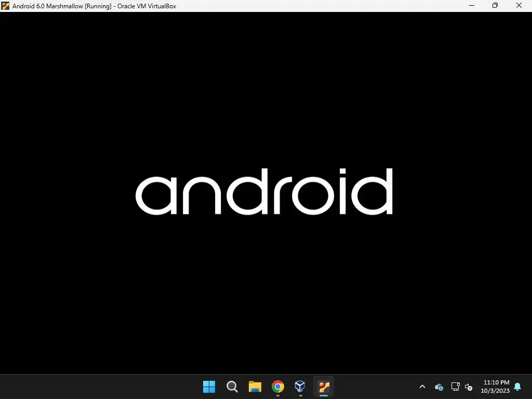Click the VirtualBox VM icon in title bar

(5, 6)
